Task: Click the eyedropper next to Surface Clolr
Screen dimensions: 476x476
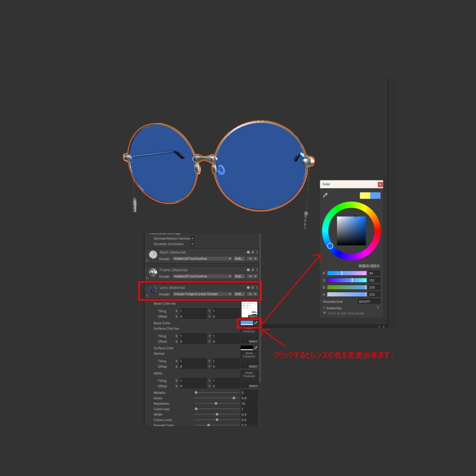Action: tap(256, 348)
